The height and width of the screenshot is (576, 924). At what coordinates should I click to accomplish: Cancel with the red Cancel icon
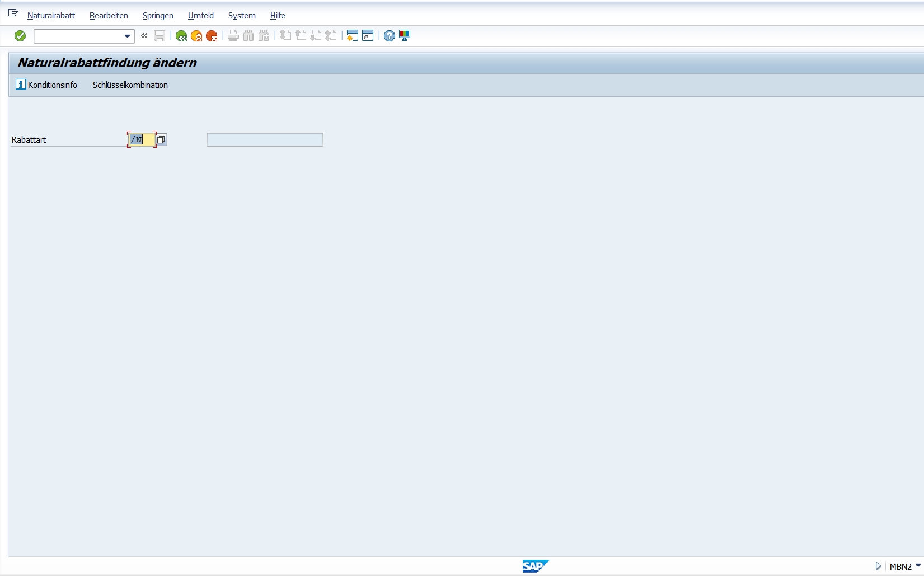point(212,36)
